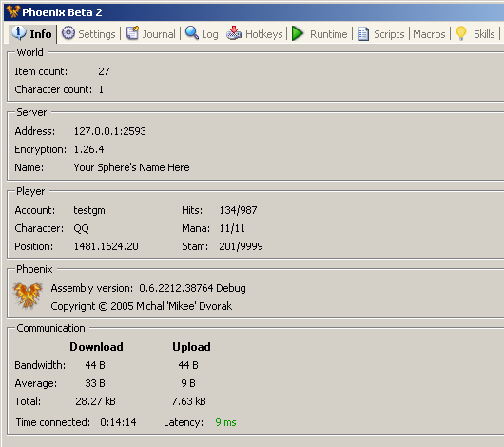Click the green latency value 9 ms
The width and height of the screenshot is (504, 447).
click(225, 422)
